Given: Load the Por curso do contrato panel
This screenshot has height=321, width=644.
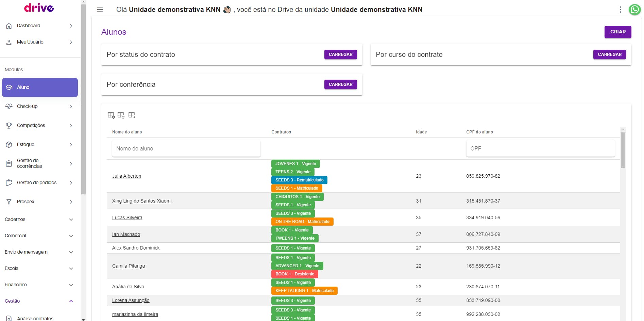Looking at the screenshot, I should 609,54.
